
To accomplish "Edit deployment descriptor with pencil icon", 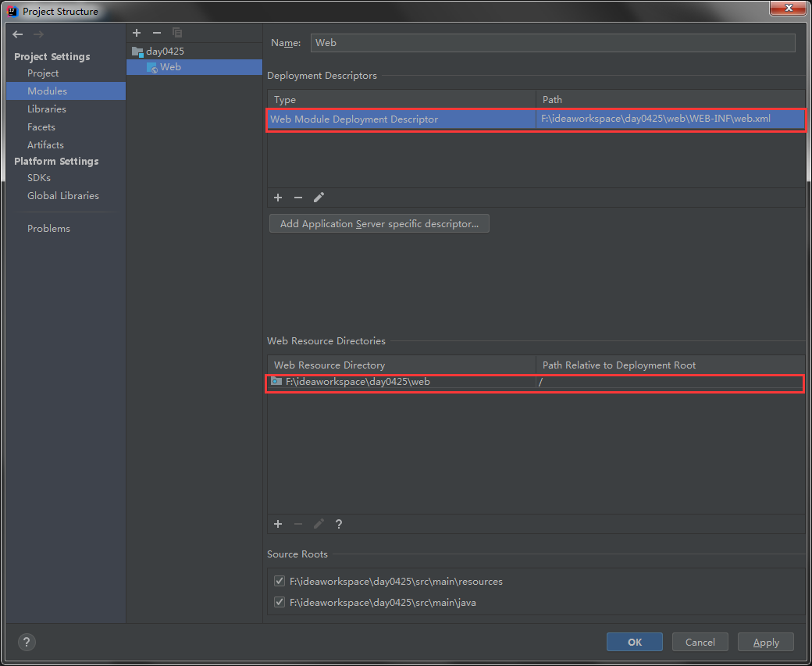I will pyautogui.click(x=319, y=198).
